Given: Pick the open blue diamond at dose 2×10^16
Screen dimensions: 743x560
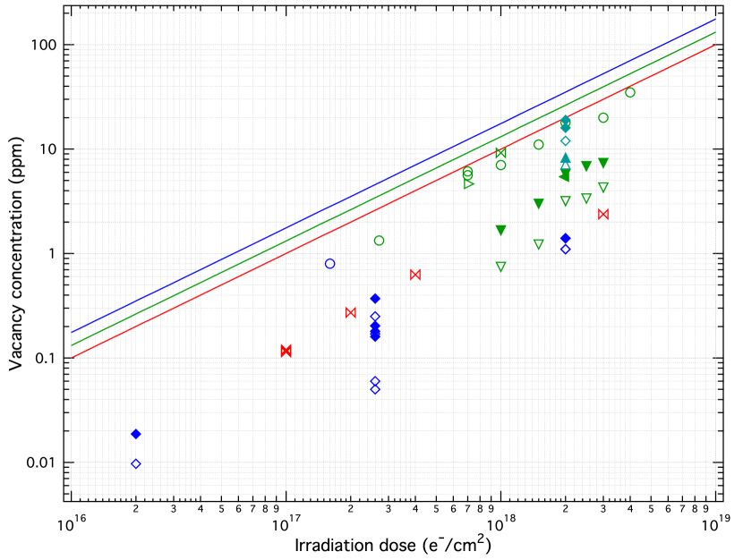Looking at the screenshot, I should [136, 464].
